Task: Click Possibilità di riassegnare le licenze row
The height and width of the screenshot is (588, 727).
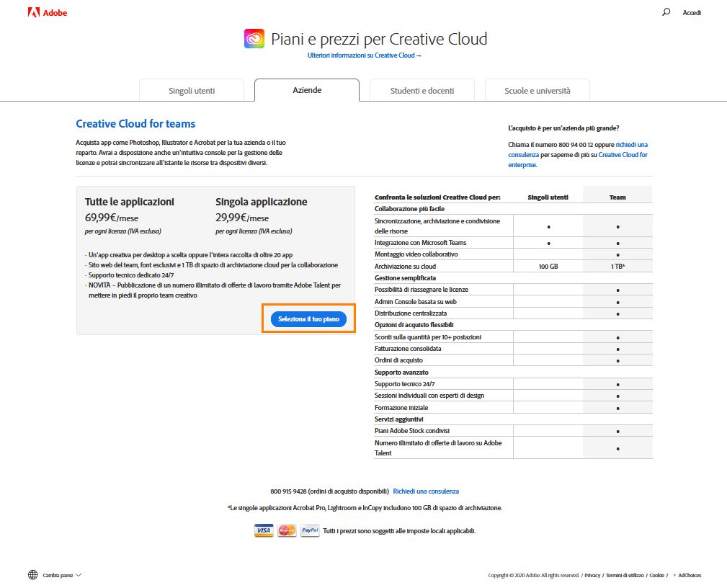Action: (421, 290)
